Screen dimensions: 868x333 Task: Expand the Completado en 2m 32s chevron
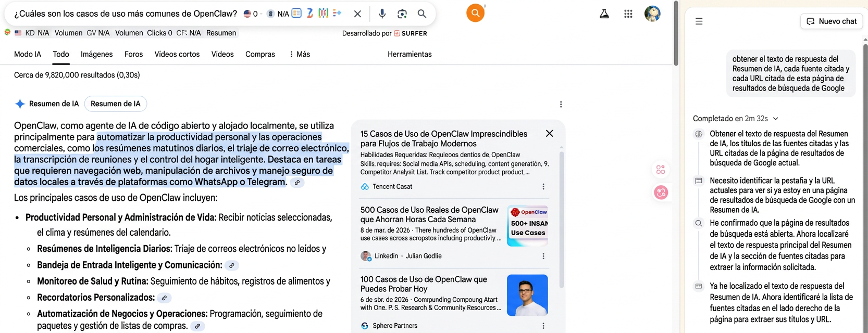tap(775, 119)
